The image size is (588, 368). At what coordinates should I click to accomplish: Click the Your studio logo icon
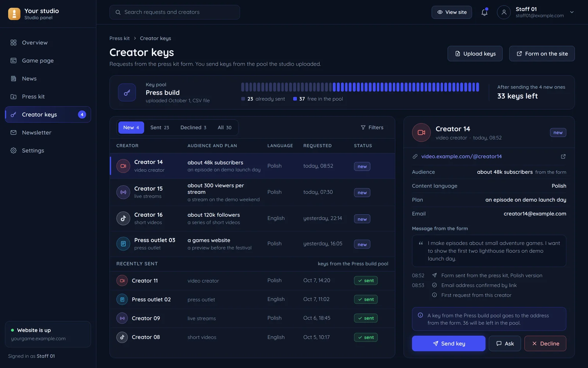[x=14, y=14]
